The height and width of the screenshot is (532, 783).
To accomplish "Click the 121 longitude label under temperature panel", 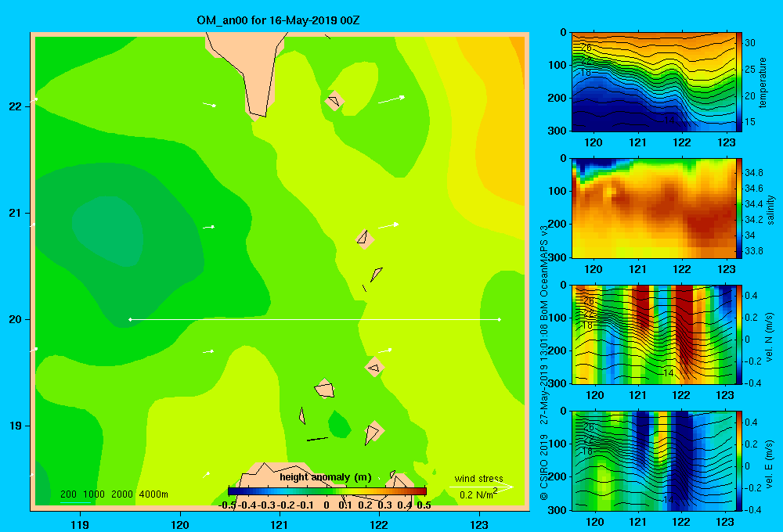I will pos(637,142).
